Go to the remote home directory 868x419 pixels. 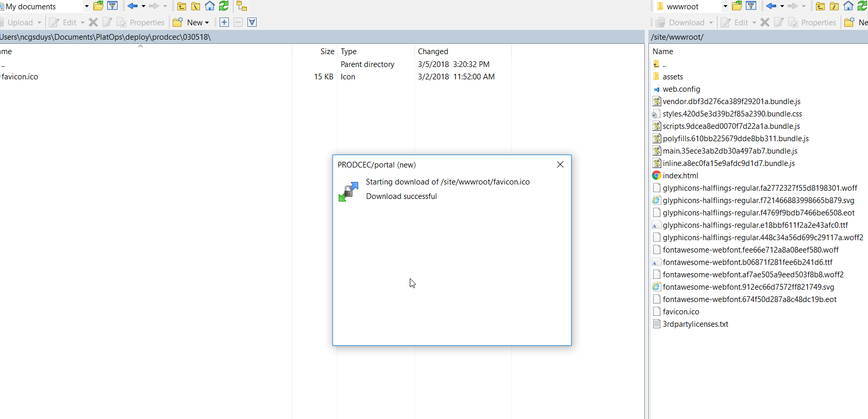tap(848, 6)
